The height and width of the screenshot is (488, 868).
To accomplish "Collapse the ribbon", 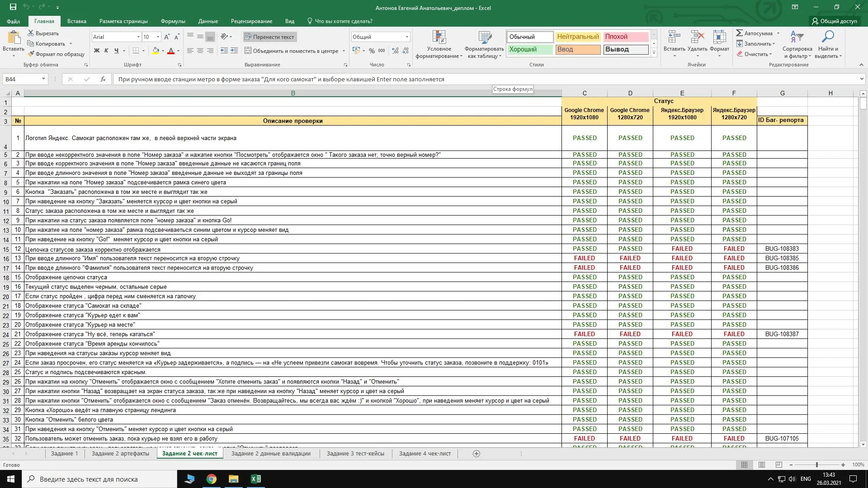I will (861, 65).
